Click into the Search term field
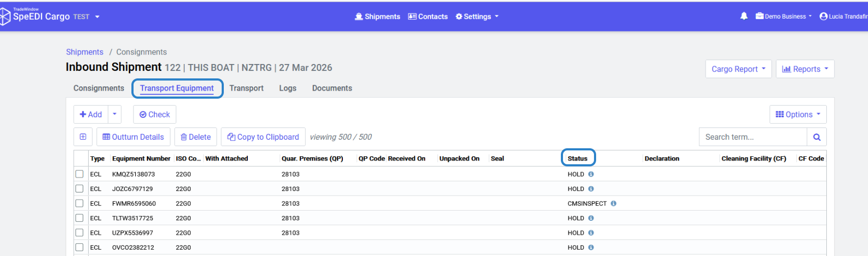The image size is (868, 256). coord(752,137)
